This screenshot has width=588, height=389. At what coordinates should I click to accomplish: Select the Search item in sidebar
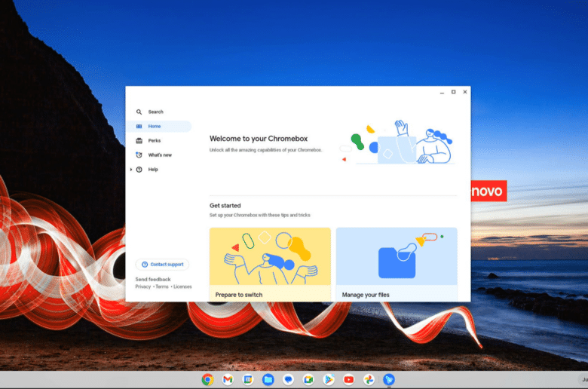click(158, 112)
